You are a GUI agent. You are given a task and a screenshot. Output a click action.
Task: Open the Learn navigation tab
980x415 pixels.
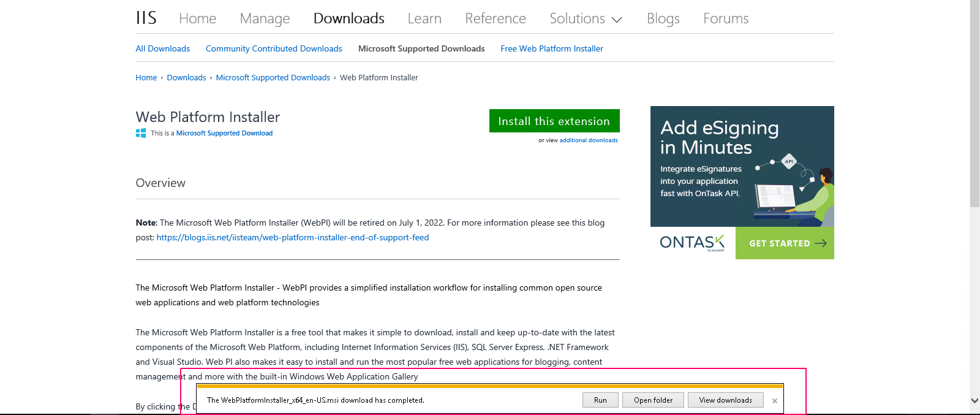coord(424,18)
